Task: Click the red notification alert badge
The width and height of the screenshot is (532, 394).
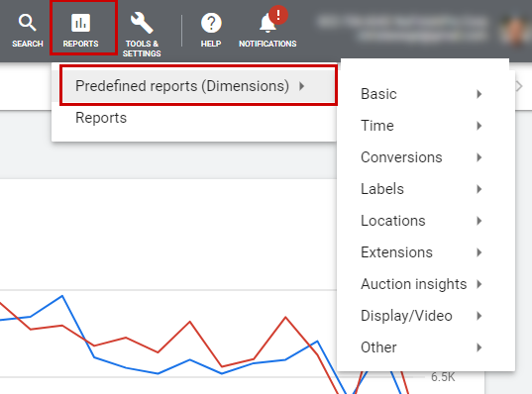Action: click(x=278, y=15)
